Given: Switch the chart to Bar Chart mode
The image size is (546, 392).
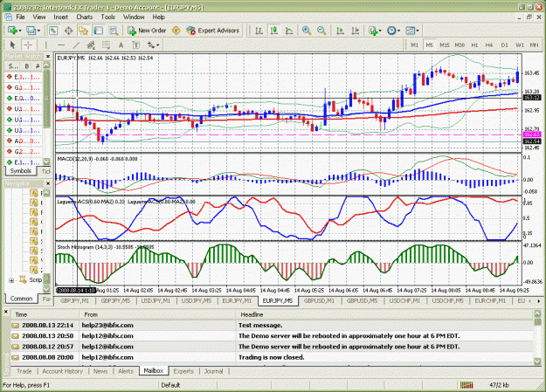Looking at the screenshot, I should click(x=259, y=31).
